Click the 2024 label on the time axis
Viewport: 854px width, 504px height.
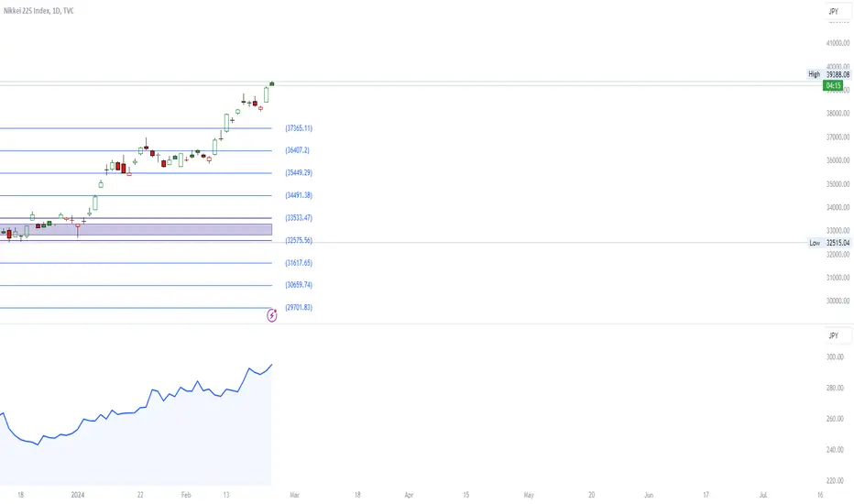click(x=78, y=495)
